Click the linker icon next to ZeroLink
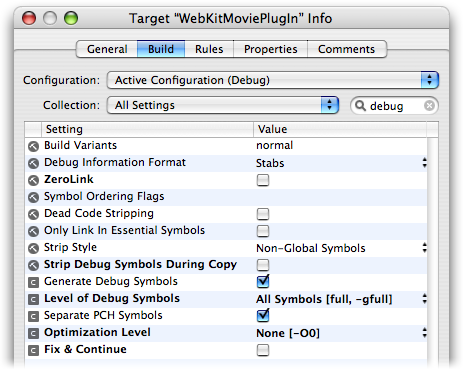 [33, 180]
